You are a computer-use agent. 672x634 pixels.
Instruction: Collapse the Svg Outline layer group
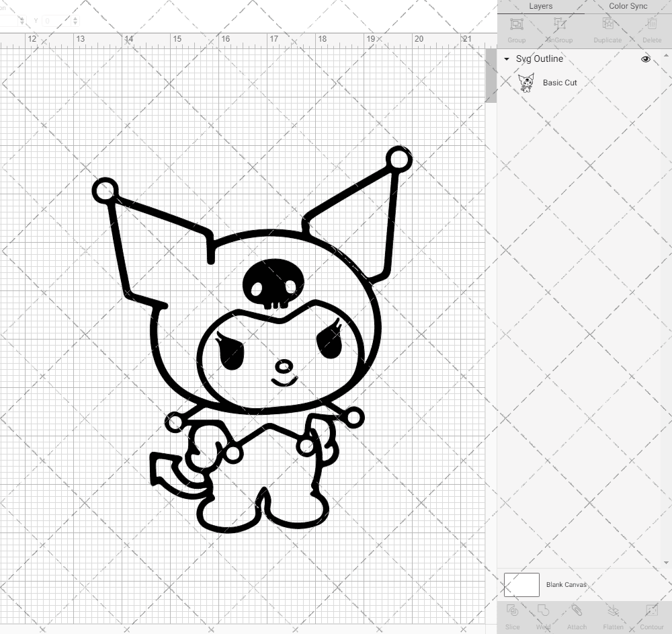click(x=507, y=59)
